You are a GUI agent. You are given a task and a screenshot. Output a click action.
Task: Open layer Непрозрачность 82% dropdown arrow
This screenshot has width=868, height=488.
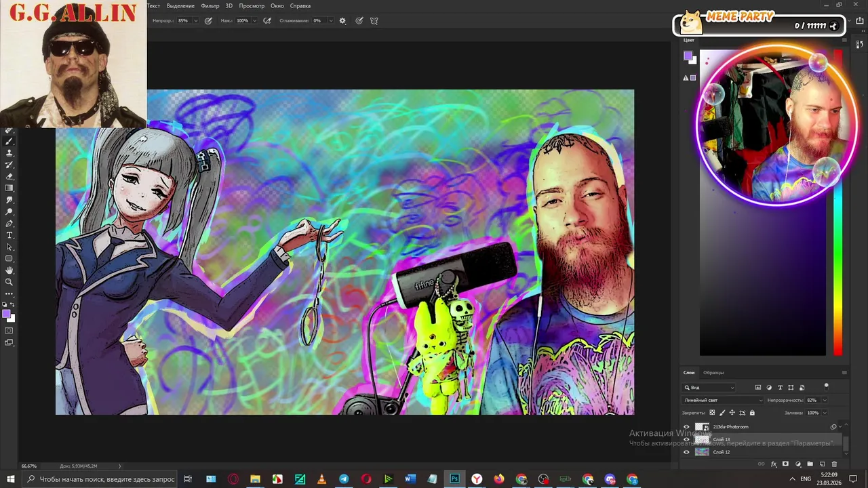click(825, 400)
